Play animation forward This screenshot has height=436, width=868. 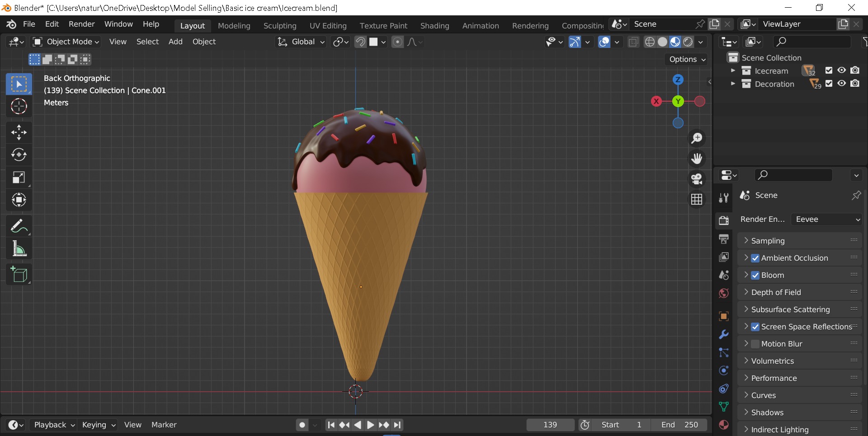[x=370, y=425]
